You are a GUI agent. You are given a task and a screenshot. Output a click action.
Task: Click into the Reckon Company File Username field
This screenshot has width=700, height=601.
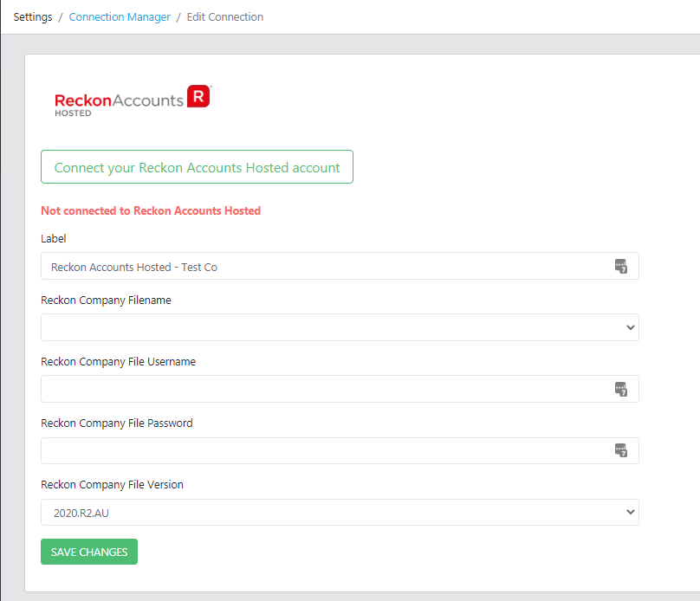coord(321,390)
